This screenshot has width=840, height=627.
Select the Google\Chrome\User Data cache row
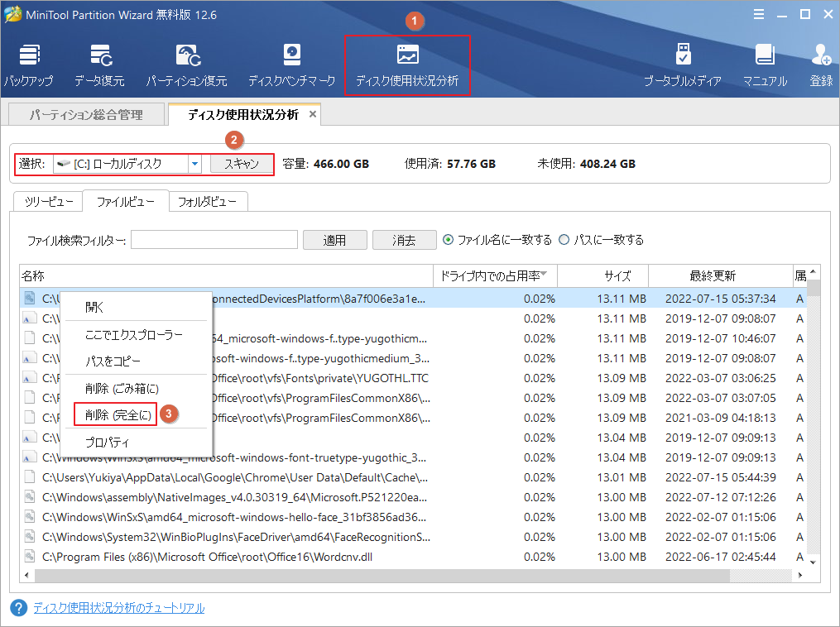235,477
